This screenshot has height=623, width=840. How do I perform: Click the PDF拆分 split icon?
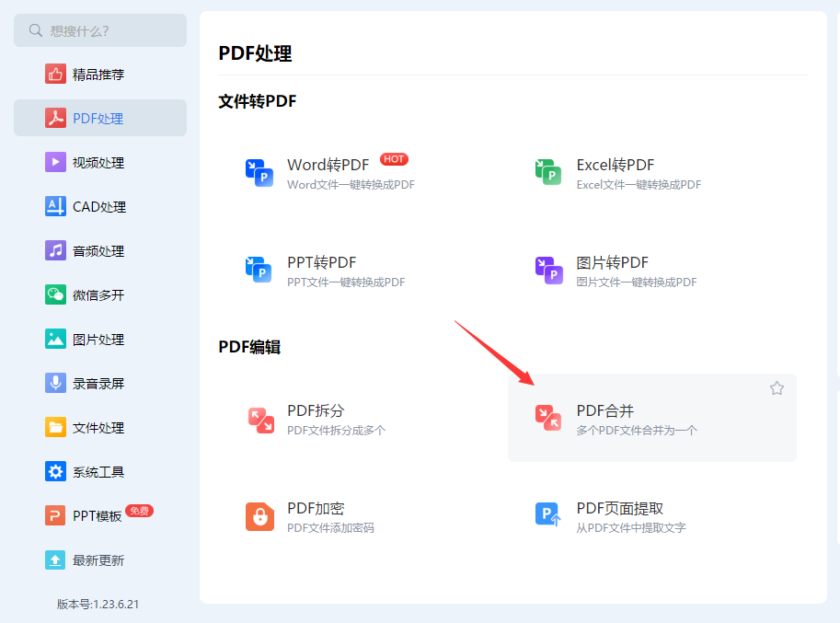click(x=261, y=420)
